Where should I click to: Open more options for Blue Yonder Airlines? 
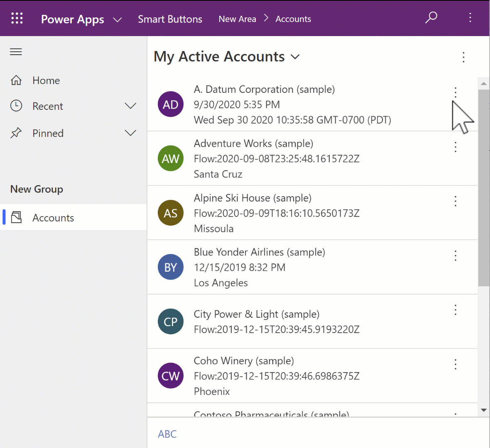point(455,256)
